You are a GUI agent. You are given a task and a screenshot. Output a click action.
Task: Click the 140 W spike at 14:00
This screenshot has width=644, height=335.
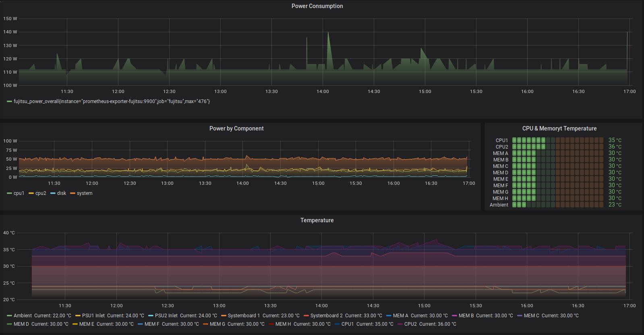click(x=328, y=33)
